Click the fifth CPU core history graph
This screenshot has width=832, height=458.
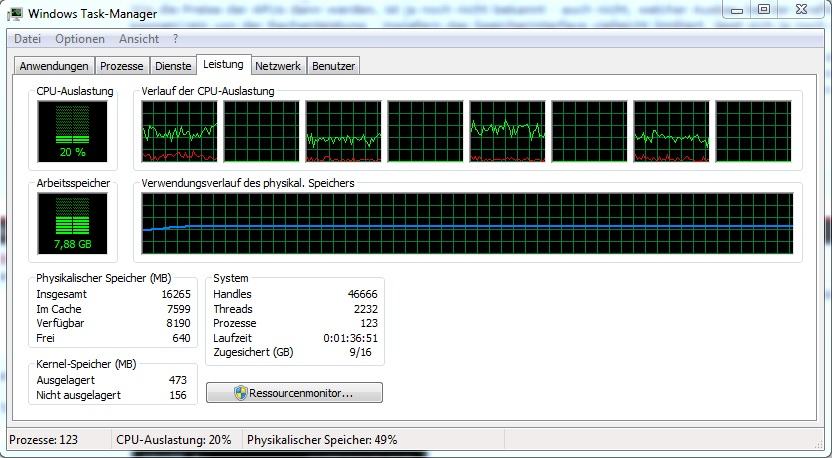pyautogui.click(x=507, y=131)
